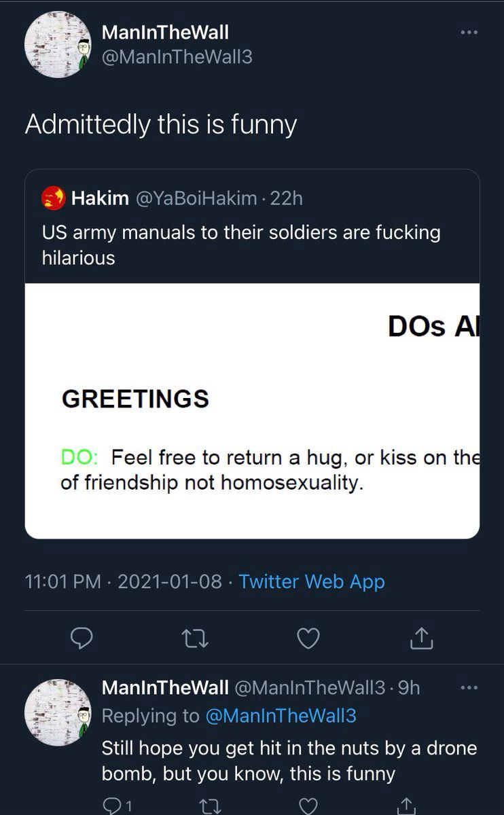Open the tweet timestamp 11:01 PM
This screenshot has height=815, width=504.
click(x=62, y=581)
